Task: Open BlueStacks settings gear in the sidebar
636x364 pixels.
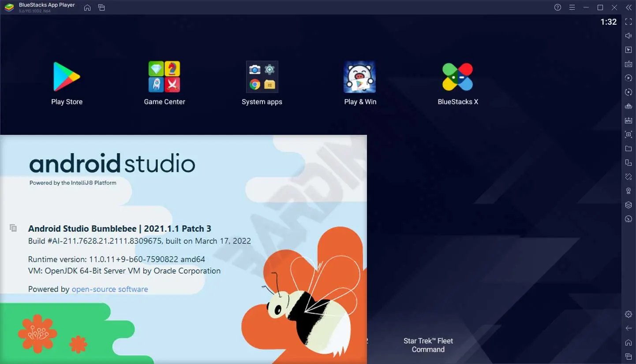Action: click(x=629, y=314)
